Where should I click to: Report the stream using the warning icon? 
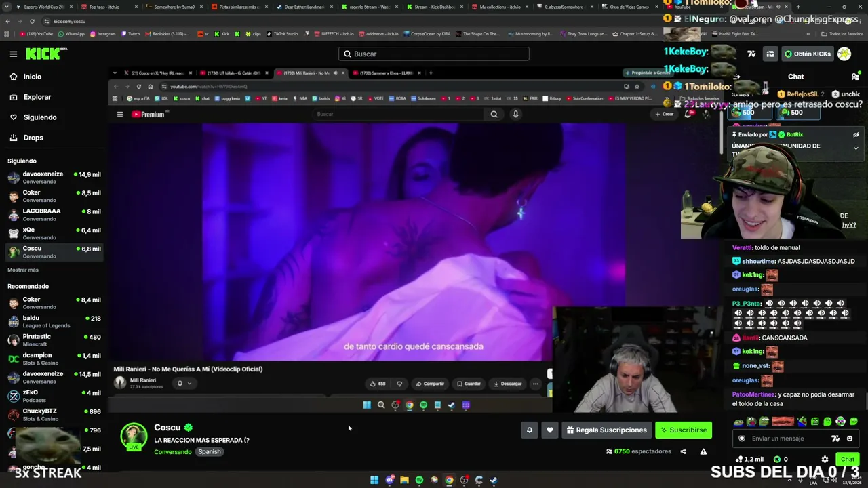click(x=703, y=451)
